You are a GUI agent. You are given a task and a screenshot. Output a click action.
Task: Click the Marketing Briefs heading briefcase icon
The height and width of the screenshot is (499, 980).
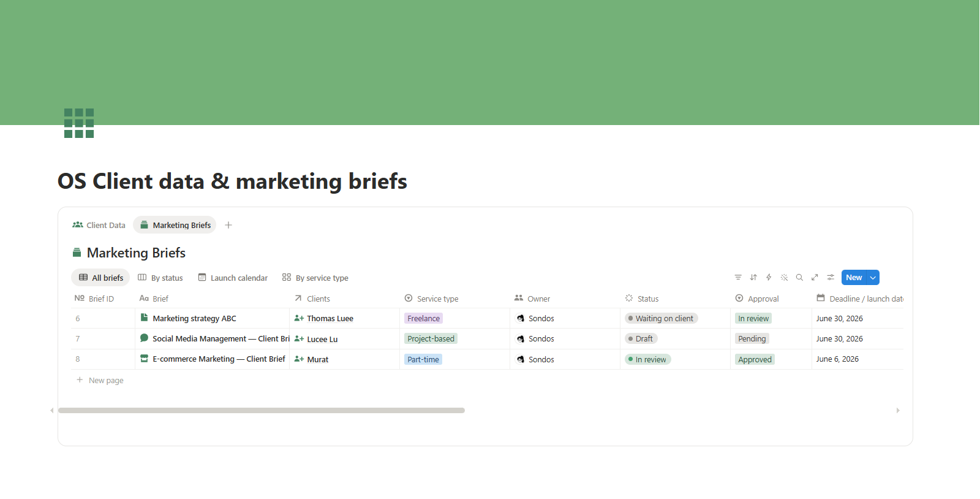click(x=77, y=253)
